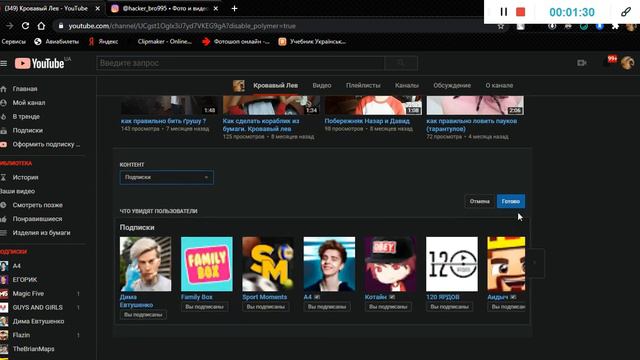Pause the screen recording
The width and height of the screenshot is (640, 360).
tap(504, 12)
